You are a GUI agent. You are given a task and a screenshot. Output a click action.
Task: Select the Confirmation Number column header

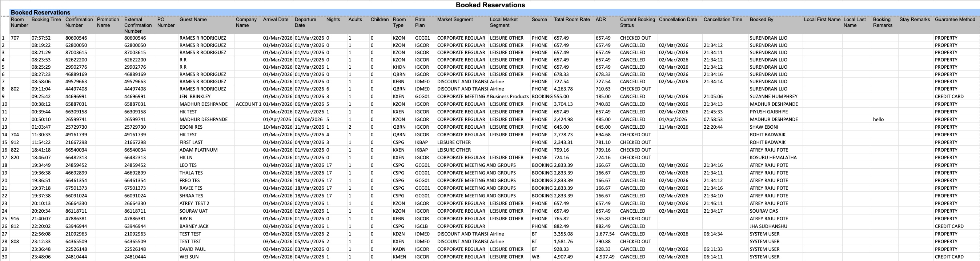click(x=79, y=23)
